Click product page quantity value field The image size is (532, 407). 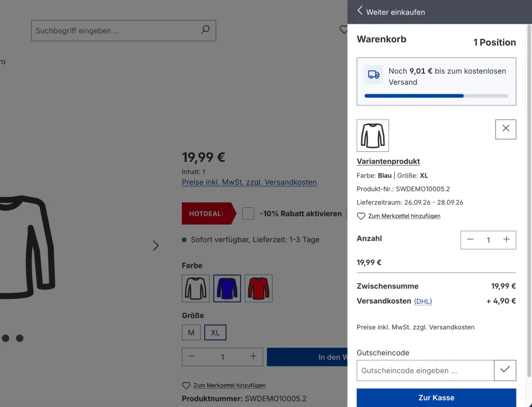(x=222, y=357)
